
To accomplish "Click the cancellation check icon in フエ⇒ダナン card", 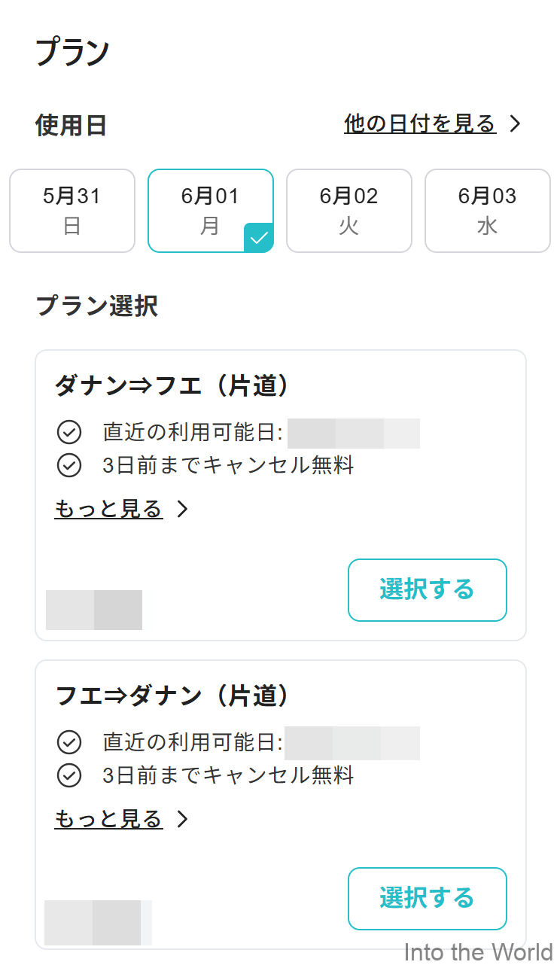I will (70, 775).
